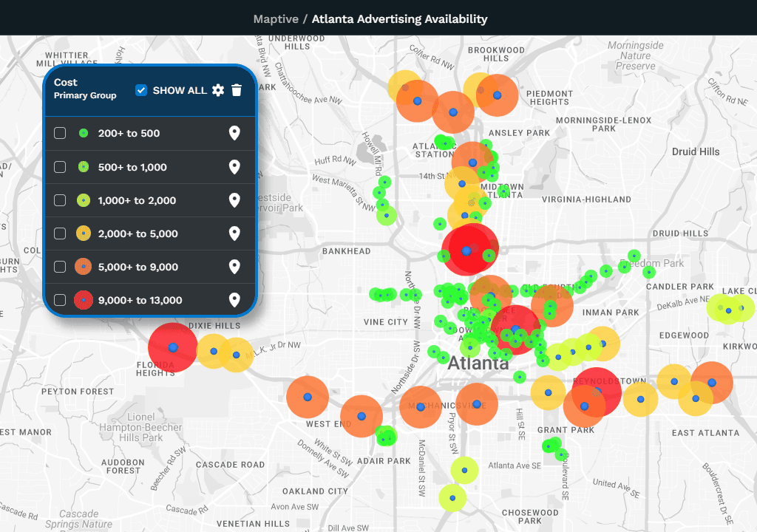Viewport: 757px width, 532px height.
Task: Tick the 5,000+ to 9,000 checkbox
Action: (x=60, y=267)
